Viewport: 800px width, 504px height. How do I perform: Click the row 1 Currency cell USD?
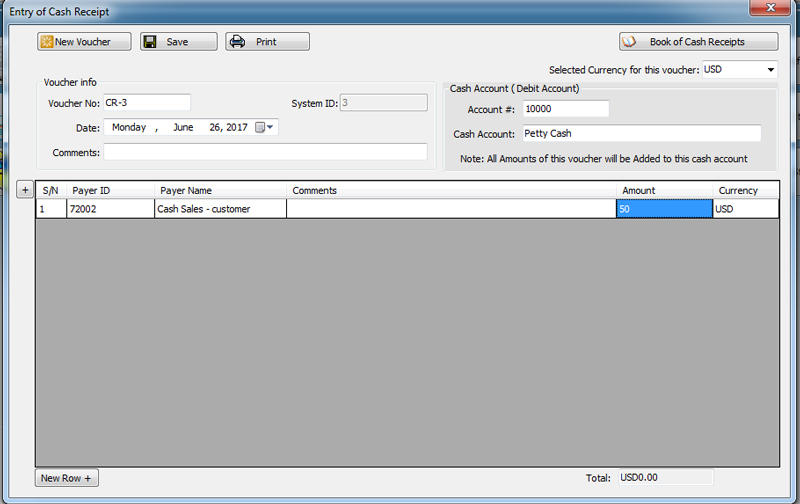coord(746,209)
